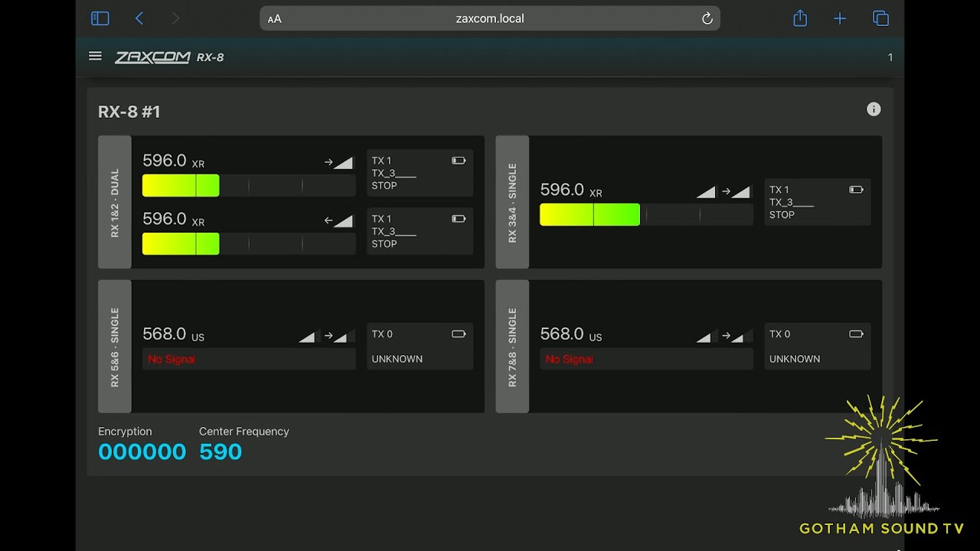
Task: Click the lower signal meter in RX 1&2
Action: pyautogui.click(x=249, y=243)
